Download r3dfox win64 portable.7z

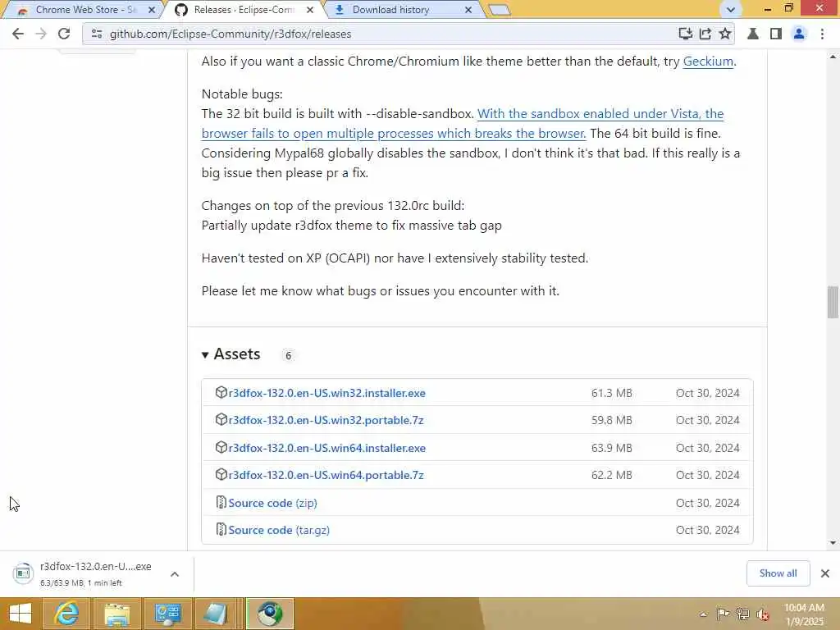point(326,475)
